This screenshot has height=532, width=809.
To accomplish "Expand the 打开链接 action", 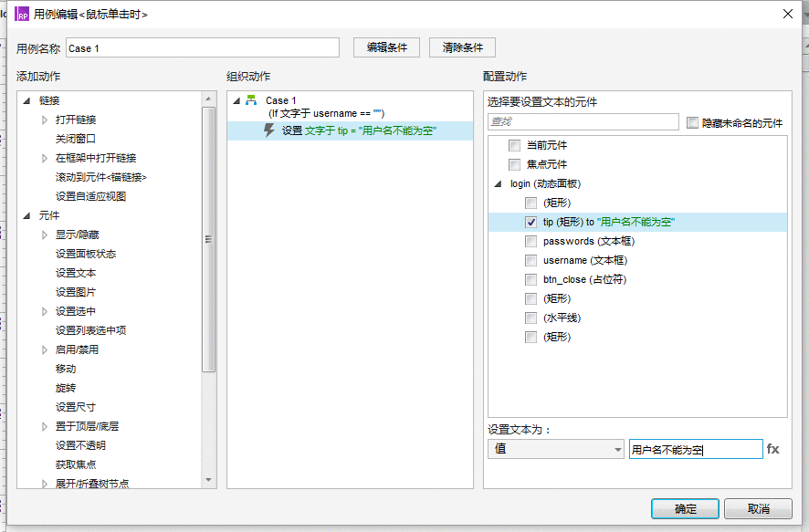I will click(x=45, y=120).
